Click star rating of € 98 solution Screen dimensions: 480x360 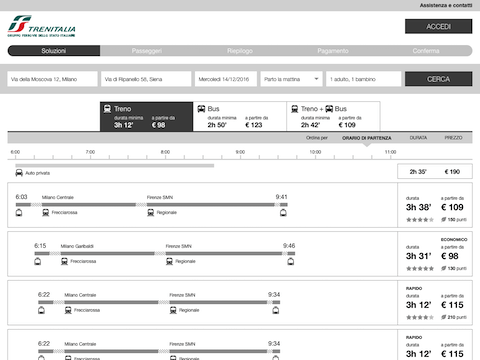[420, 268]
